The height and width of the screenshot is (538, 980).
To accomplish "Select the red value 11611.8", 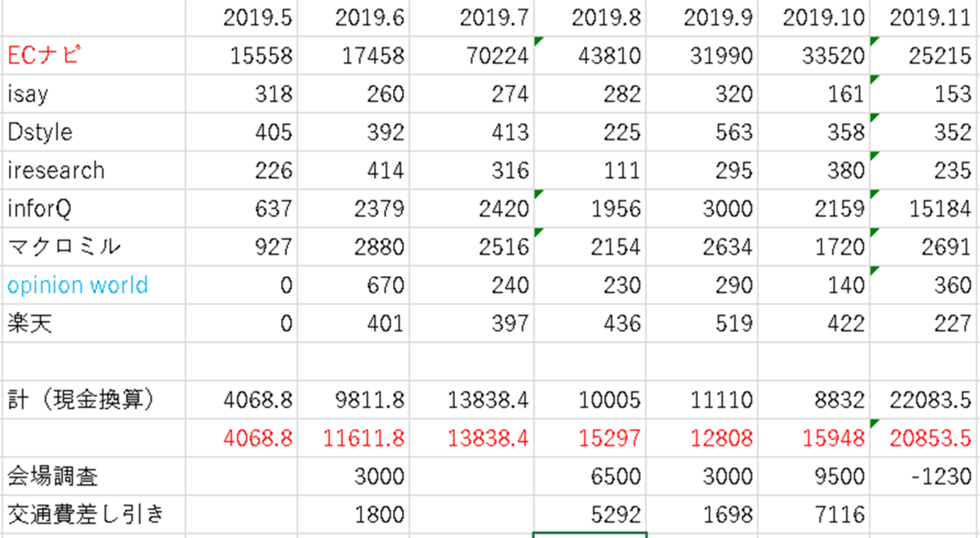I will (x=354, y=438).
